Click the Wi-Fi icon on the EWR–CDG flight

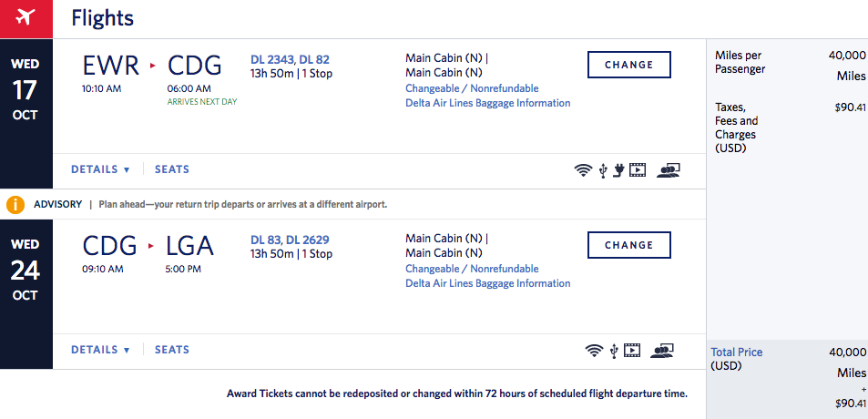pyautogui.click(x=584, y=169)
